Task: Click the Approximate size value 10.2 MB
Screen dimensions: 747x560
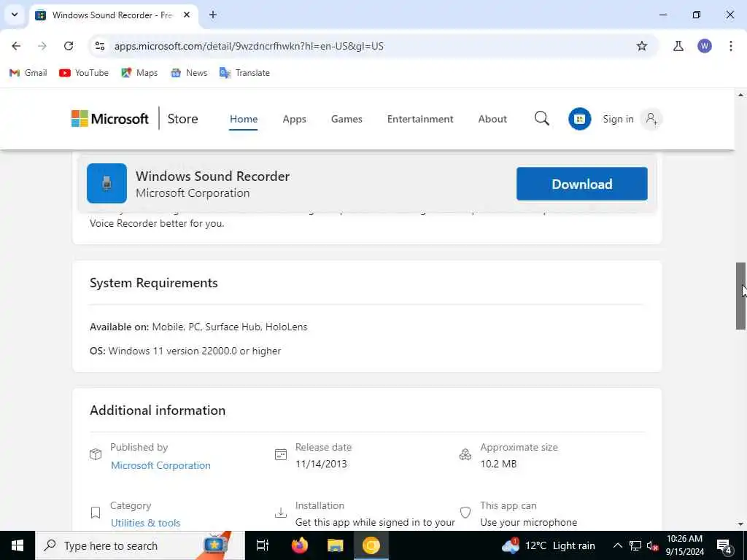Action: point(498,464)
